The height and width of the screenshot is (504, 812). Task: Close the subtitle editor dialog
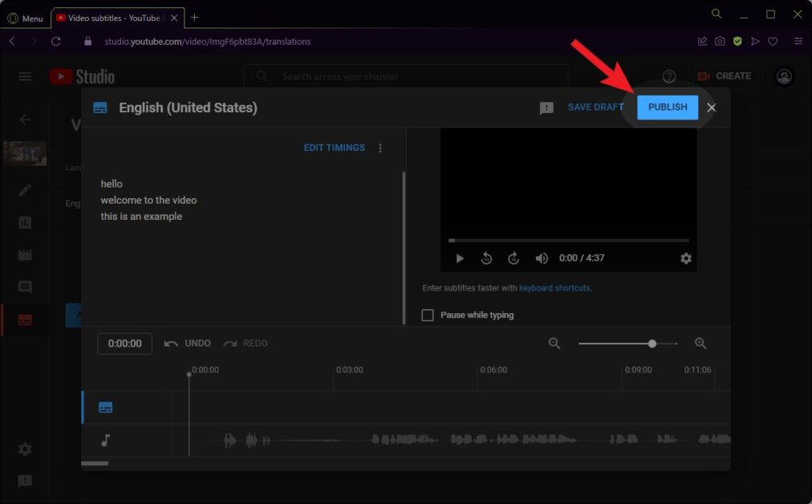click(x=711, y=107)
